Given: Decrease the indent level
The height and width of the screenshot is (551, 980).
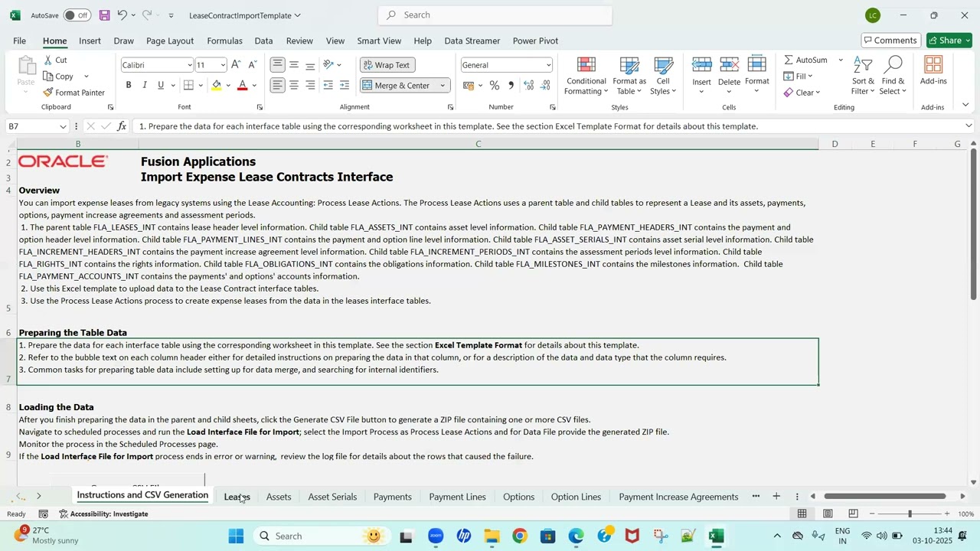Looking at the screenshot, I should (328, 85).
